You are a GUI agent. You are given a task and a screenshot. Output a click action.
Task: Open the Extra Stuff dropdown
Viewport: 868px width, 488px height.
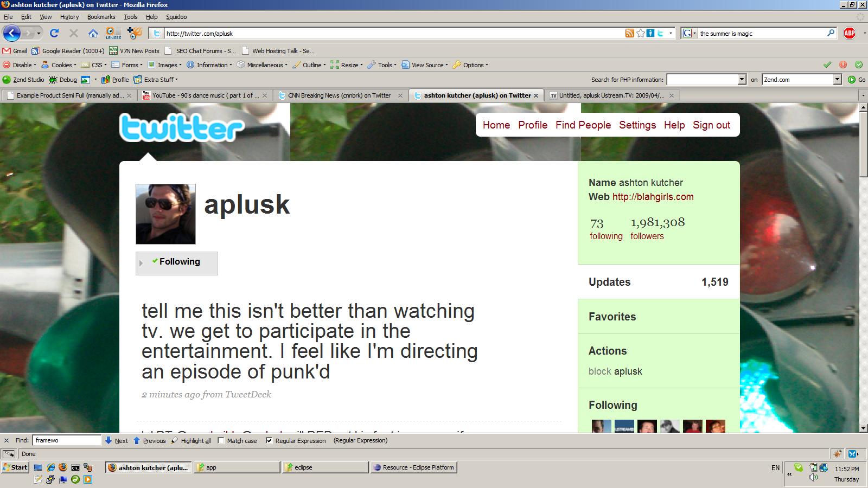pyautogui.click(x=156, y=80)
